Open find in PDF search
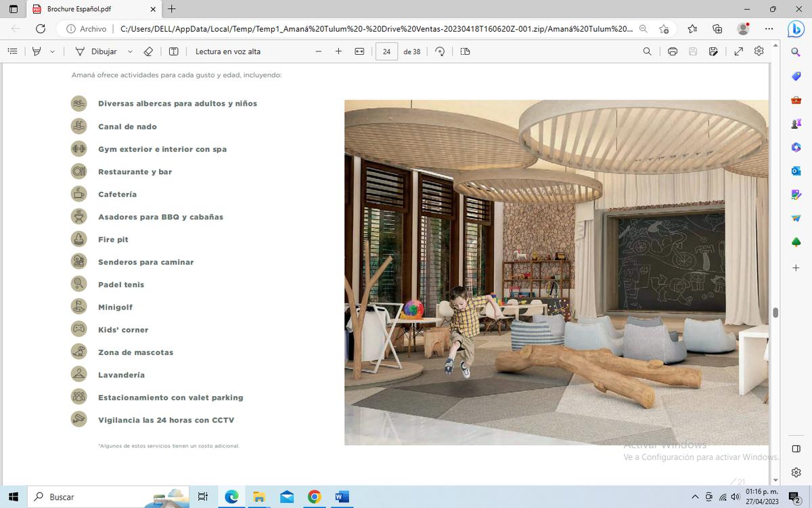This screenshot has width=812, height=508. pos(648,51)
